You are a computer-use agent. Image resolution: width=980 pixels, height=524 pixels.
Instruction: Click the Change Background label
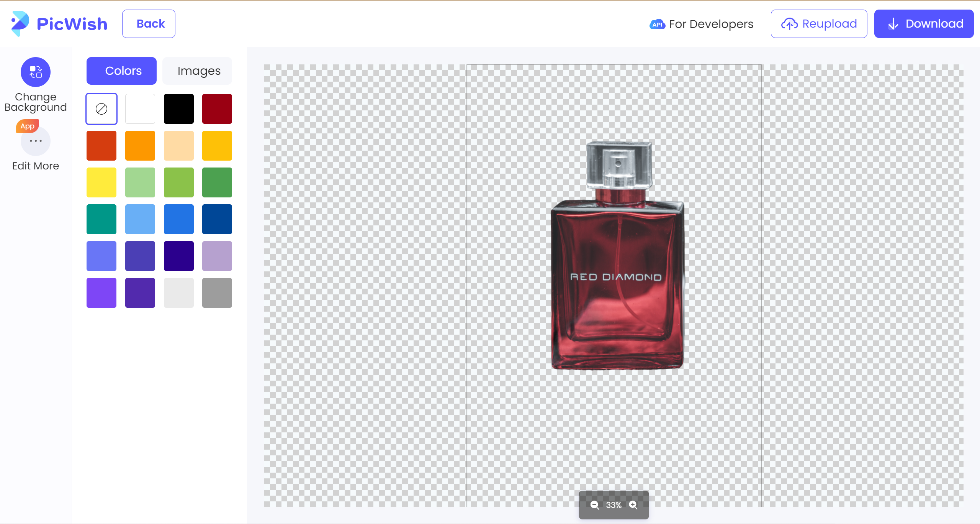[x=36, y=102]
